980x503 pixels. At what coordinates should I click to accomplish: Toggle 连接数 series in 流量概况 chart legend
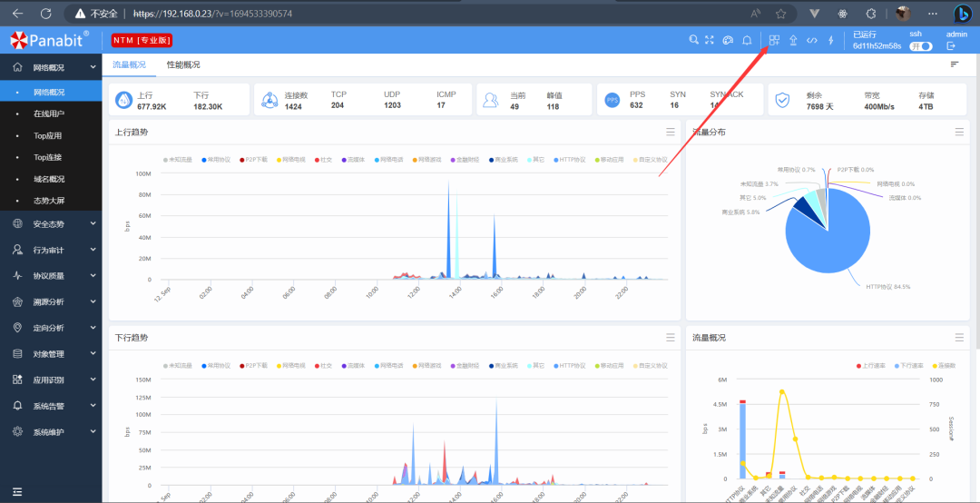(946, 365)
